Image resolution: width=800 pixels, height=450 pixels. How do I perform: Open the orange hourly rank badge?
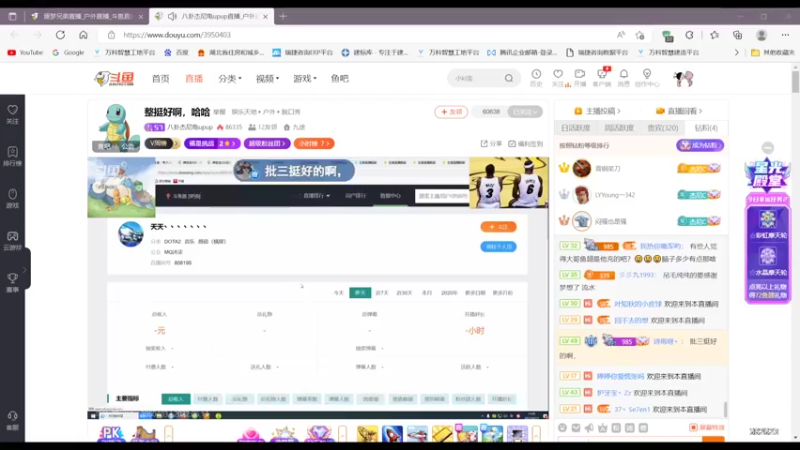tap(314, 143)
